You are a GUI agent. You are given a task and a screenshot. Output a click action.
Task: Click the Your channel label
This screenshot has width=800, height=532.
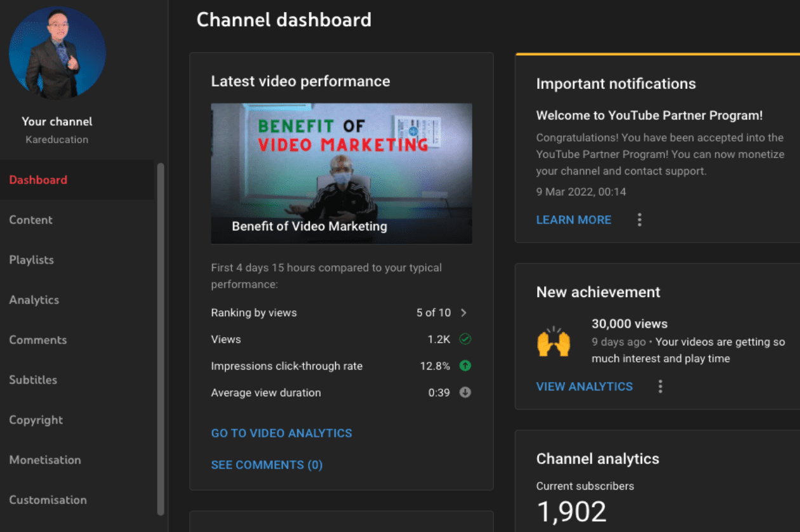click(57, 121)
